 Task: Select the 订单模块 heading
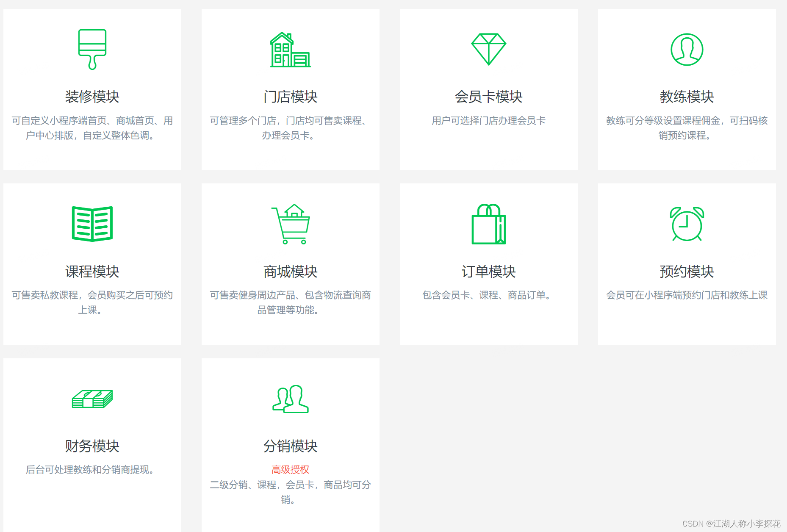tap(489, 272)
